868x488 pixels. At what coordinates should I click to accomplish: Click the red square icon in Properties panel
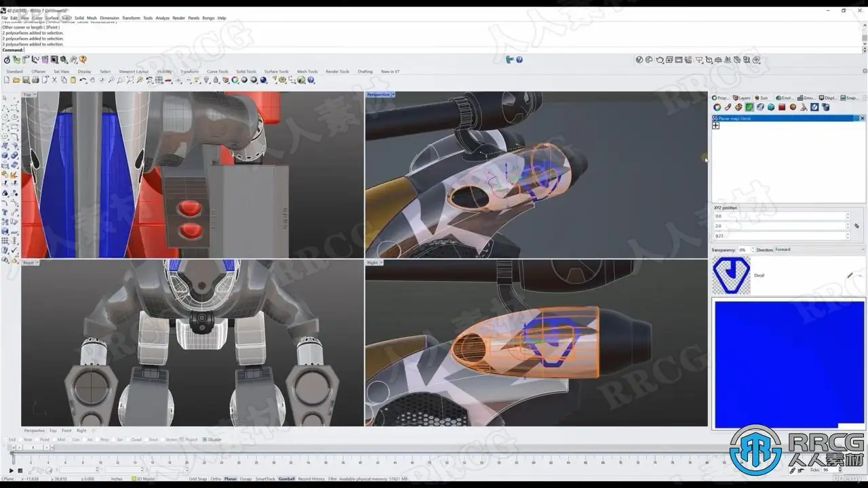click(x=782, y=107)
